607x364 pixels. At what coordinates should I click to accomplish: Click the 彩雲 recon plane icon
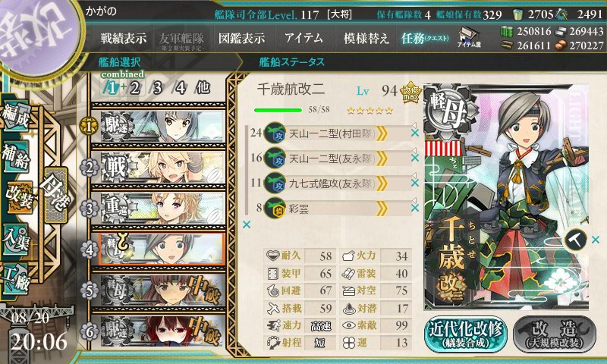coord(275,208)
